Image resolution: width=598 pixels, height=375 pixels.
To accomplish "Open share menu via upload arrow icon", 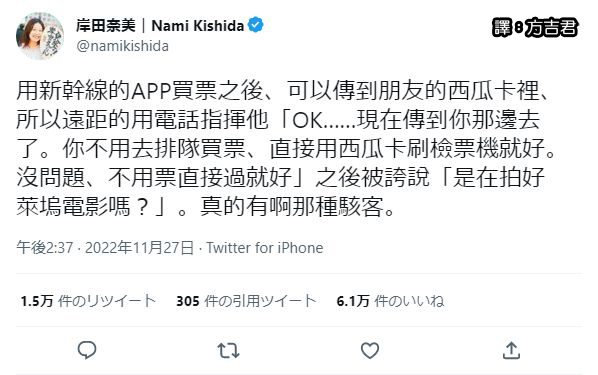I will point(511,350).
